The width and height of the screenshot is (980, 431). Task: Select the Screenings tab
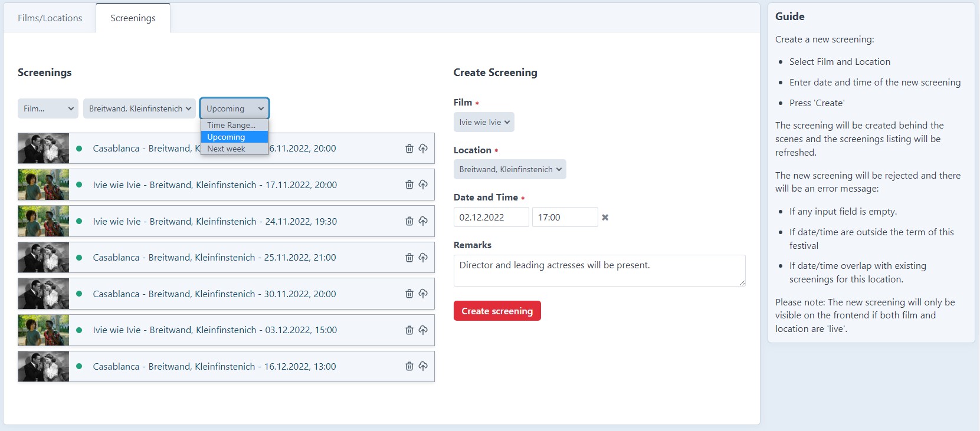(133, 18)
